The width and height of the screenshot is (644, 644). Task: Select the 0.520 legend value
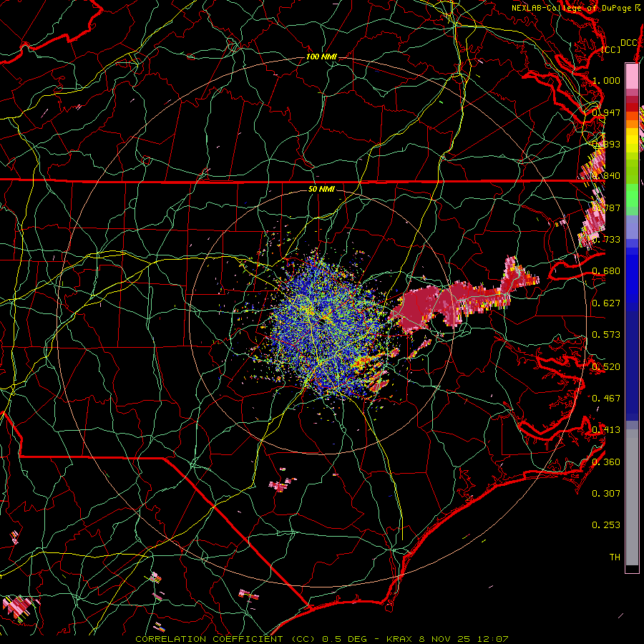606,366
